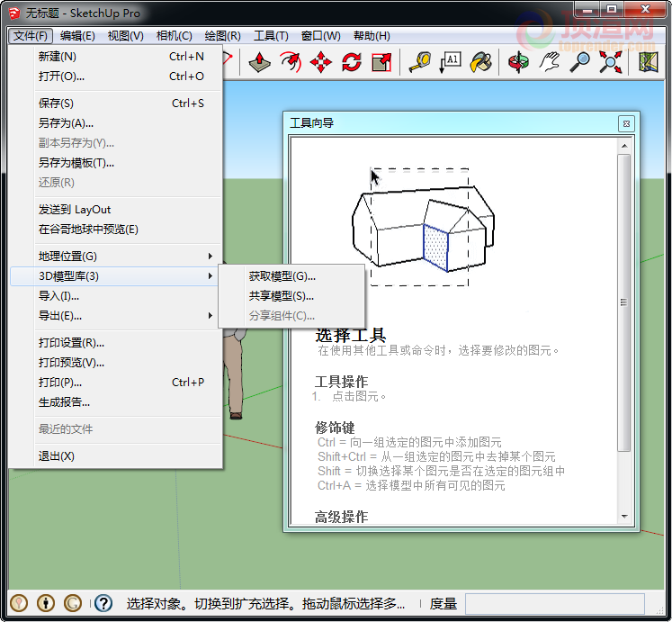
Task: Select the Rotate tool icon
Action: point(352,62)
